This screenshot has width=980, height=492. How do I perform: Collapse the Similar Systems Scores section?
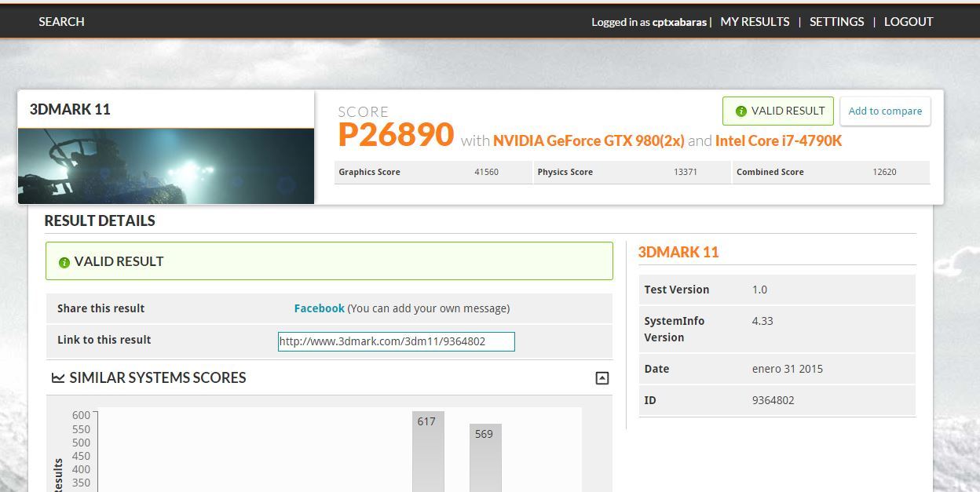point(602,378)
